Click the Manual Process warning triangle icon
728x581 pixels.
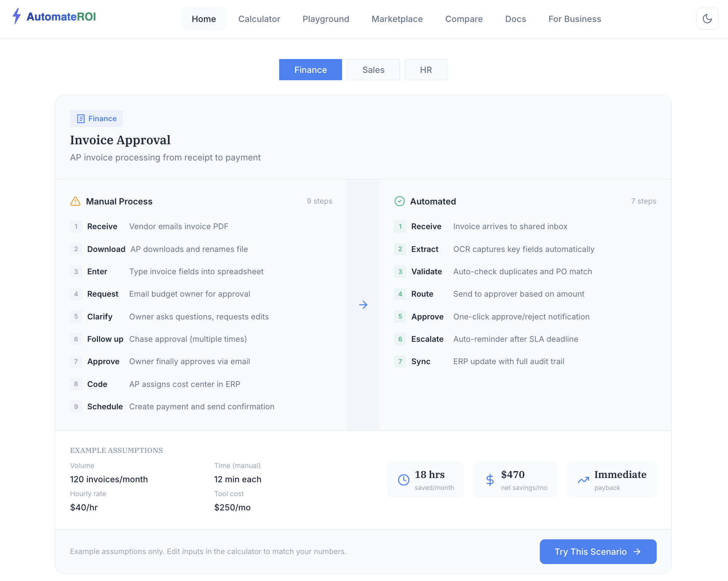(75, 201)
